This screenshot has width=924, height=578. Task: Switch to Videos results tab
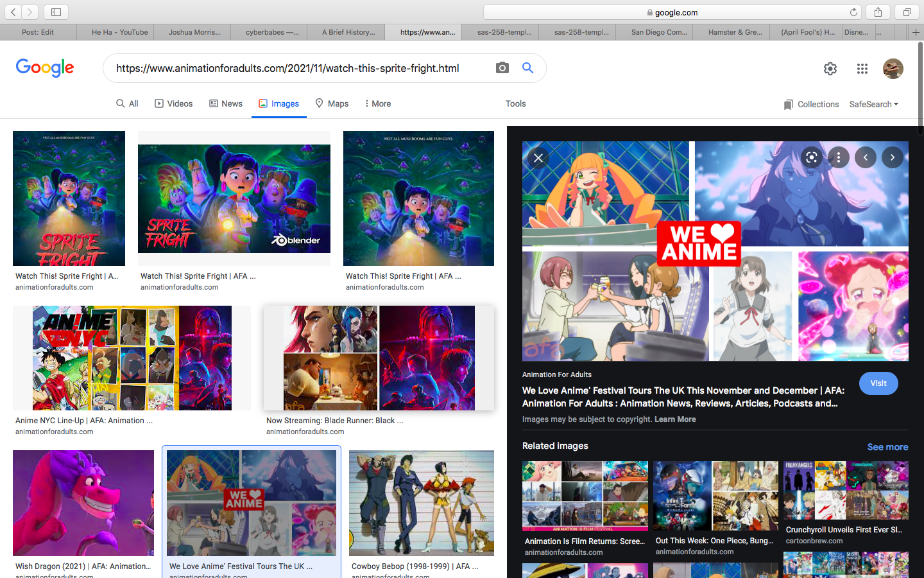(173, 103)
